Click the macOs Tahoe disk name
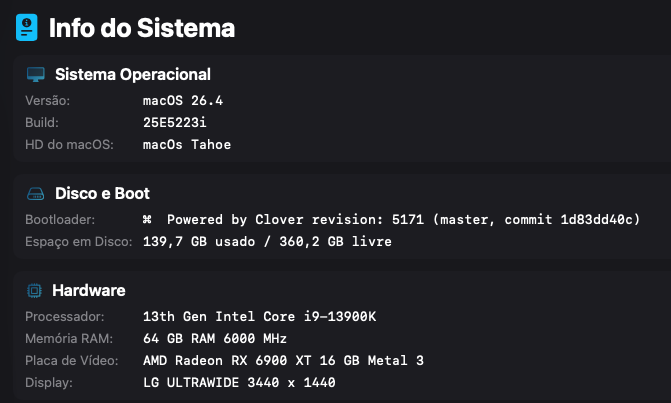This screenshot has height=403, width=671. point(187,145)
